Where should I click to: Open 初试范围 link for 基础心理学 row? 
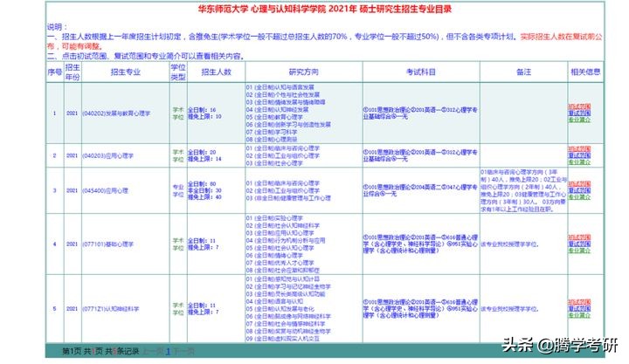pos(579,237)
